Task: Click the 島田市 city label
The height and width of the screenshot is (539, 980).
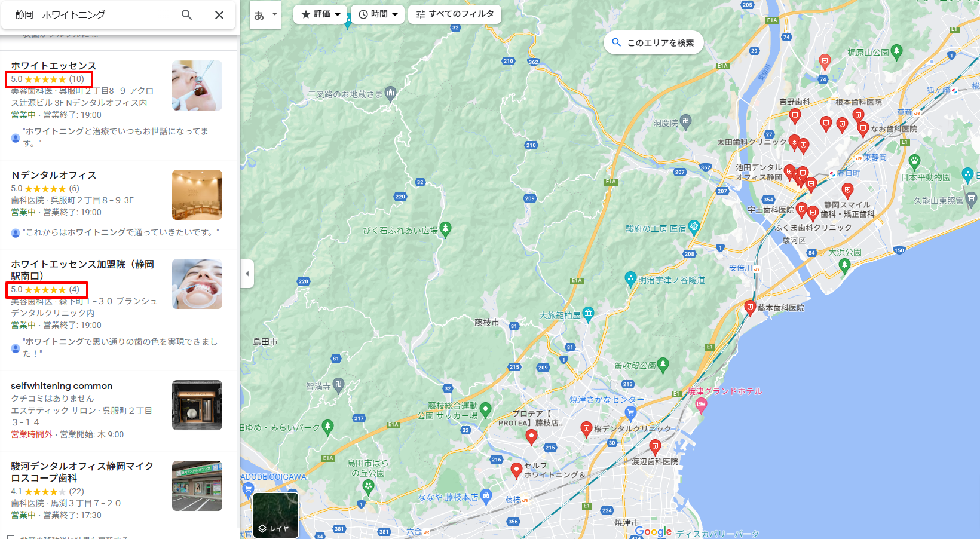Action: (x=265, y=342)
